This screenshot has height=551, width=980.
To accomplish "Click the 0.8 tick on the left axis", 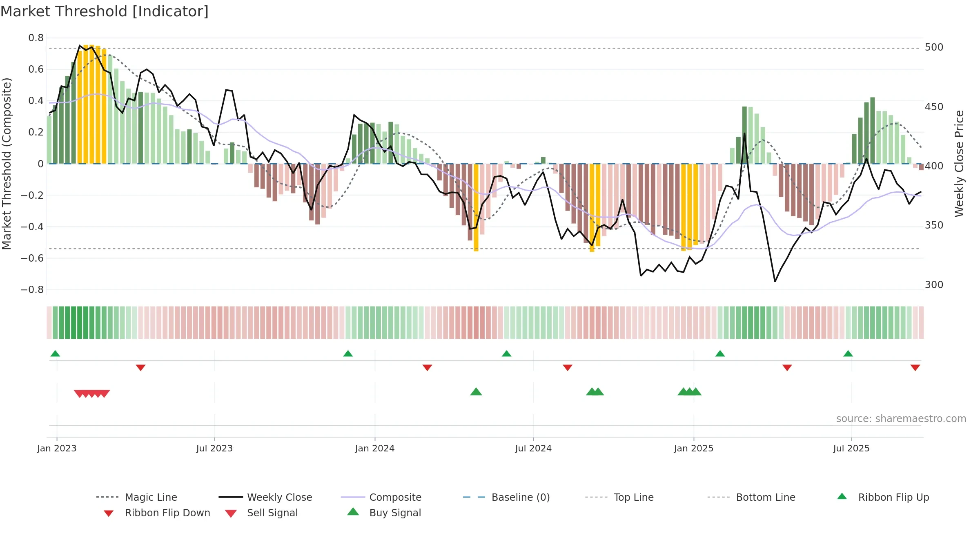I will click(36, 38).
